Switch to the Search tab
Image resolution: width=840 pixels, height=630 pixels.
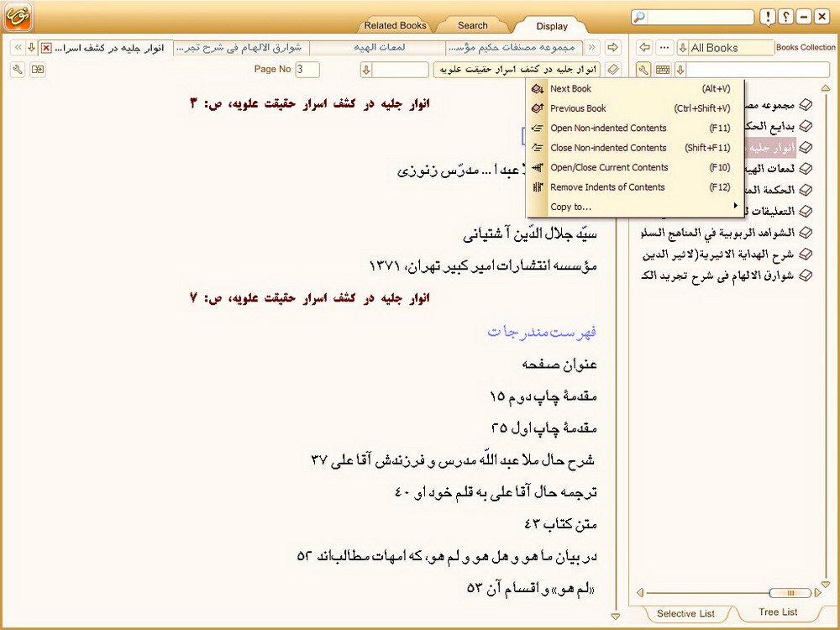pyautogui.click(x=473, y=25)
